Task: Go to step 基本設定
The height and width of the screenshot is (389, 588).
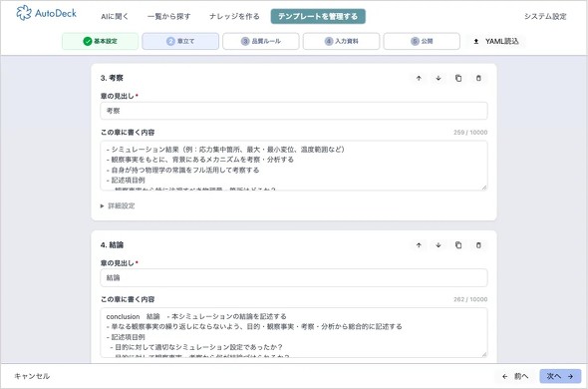Action: (100, 41)
